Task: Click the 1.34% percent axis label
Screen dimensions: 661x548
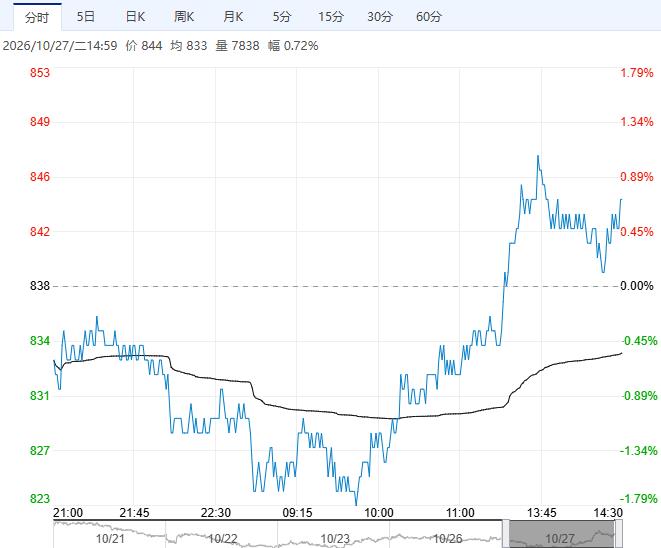Action: 637,122
